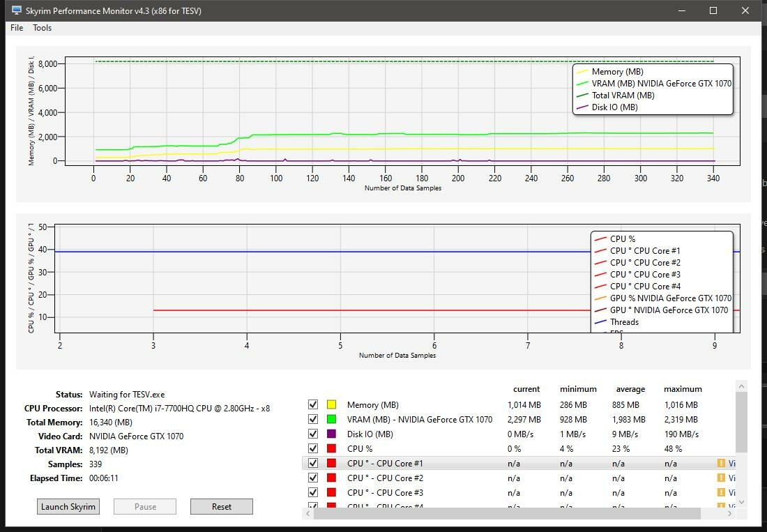Image resolution: width=767 pixels, height=532 pixels.
Task: Uncheck the CPU Core #3 temperature checkbox
Action: click(313, 492)
